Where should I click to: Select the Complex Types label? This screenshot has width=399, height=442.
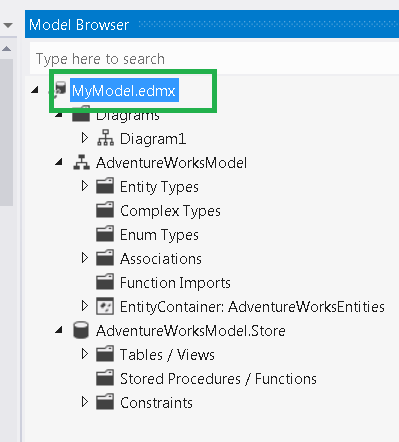(170, 211)
